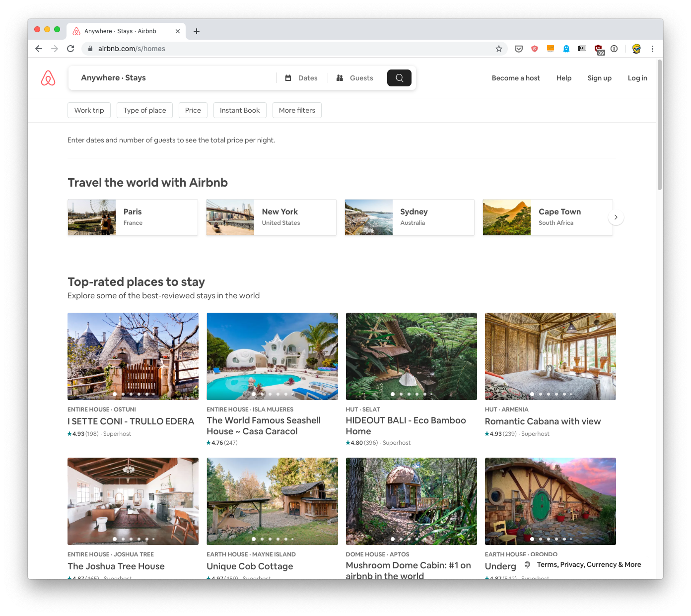
Task: Go back using browser back arrow
Action: [39, 49]
